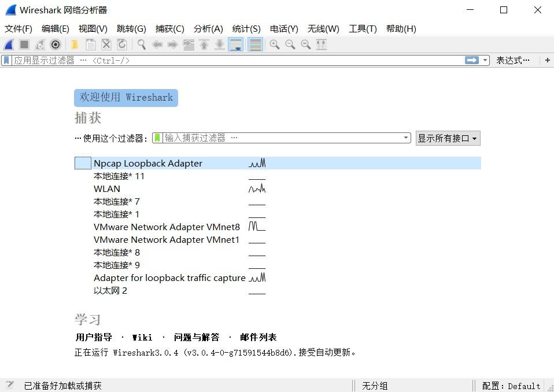The image size is (554, 392).
Task: Select VMware Network Adapter VMnet8
Action: (x=278, y=227)
